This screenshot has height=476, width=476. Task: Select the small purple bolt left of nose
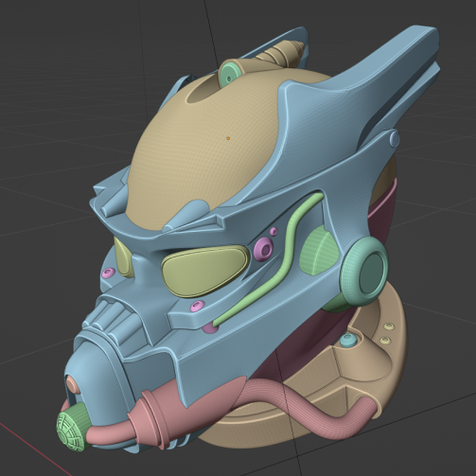click(109, 273)
